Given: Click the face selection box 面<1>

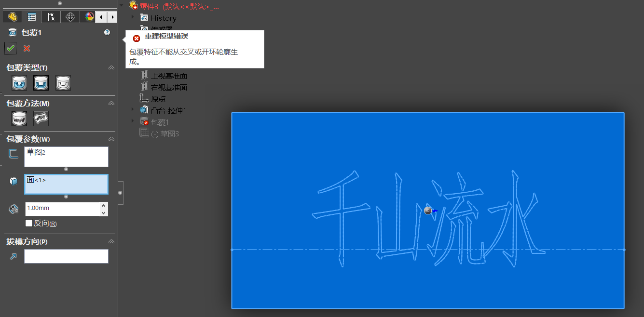Looking at the screenshot, I should coord(66,184).
